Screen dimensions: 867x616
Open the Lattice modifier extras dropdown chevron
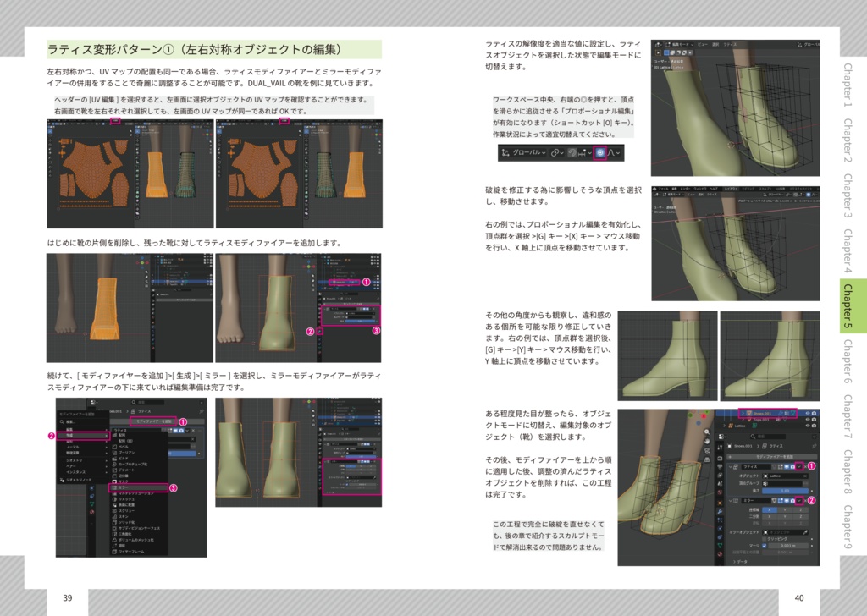tap(799, 466)
